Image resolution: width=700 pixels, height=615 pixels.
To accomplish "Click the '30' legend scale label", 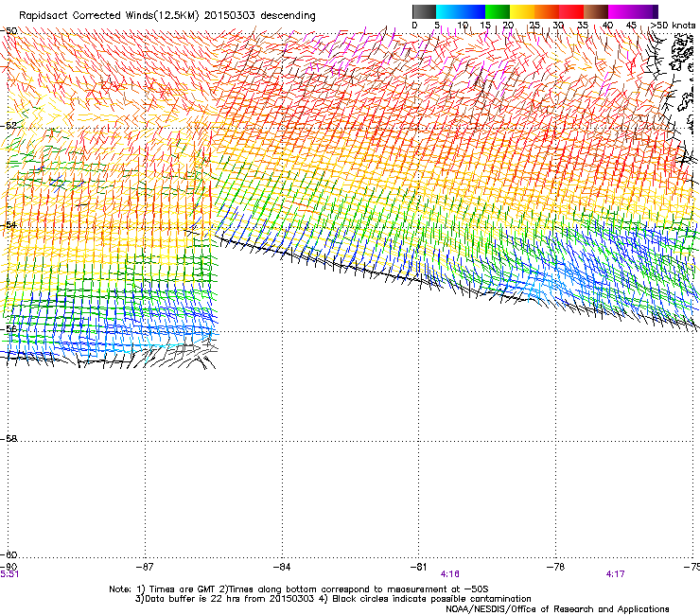I will click(x=558, y=26).
